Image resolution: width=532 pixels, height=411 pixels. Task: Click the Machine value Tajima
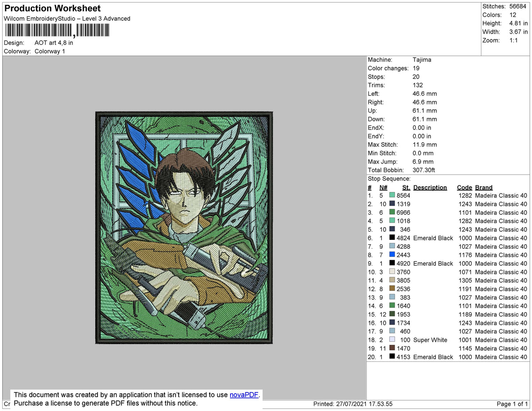[422, 60]
